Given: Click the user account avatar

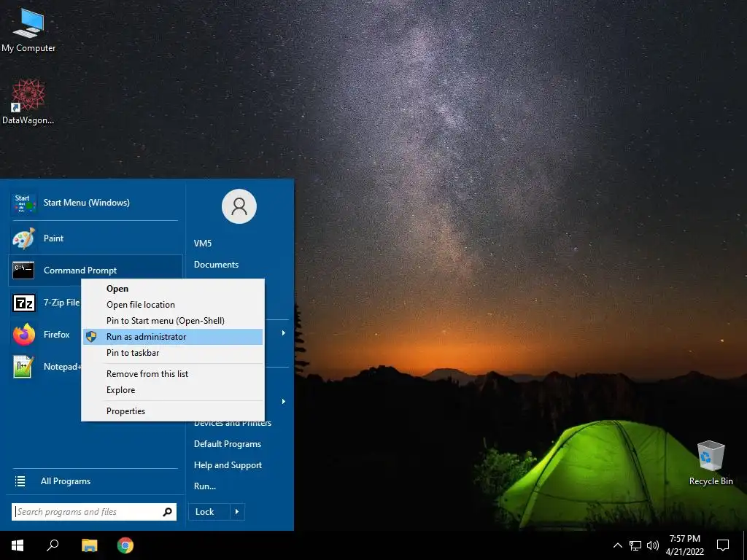Looking at the screenshot, I should point(239,206).
